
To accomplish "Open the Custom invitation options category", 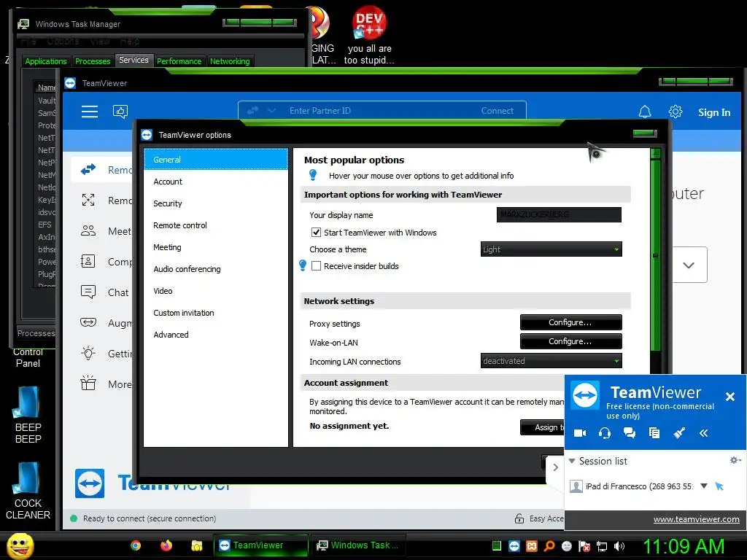I will coord(216,313).
